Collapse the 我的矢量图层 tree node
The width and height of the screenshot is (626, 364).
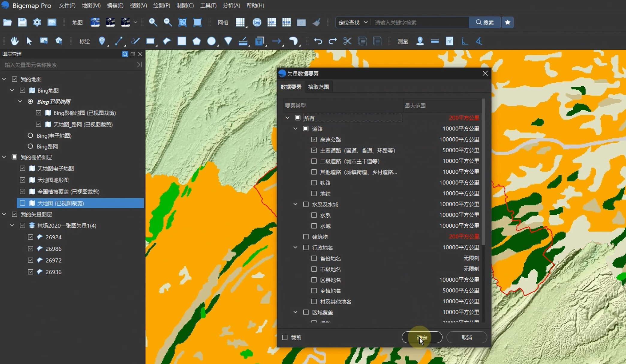4,214
